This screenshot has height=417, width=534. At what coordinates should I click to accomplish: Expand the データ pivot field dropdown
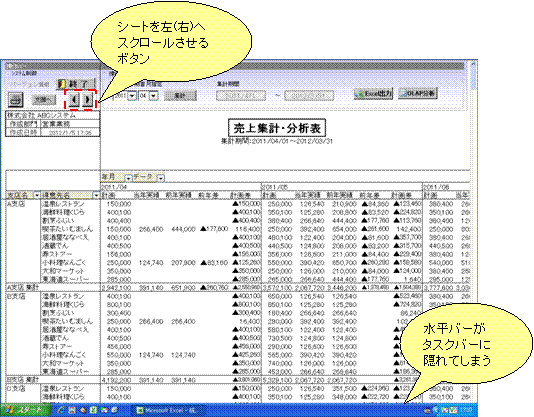(161, 178)
